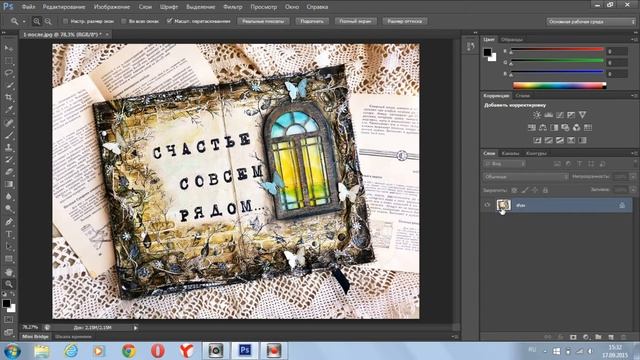Open the Zoom tool preset picker arrow
The image size is (640, 360).
tap(24, 21)
